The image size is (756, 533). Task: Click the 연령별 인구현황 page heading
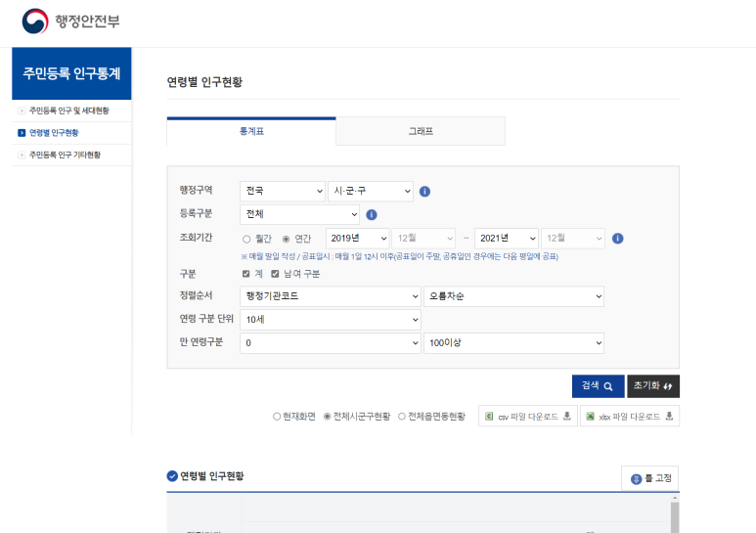point(204,82)
